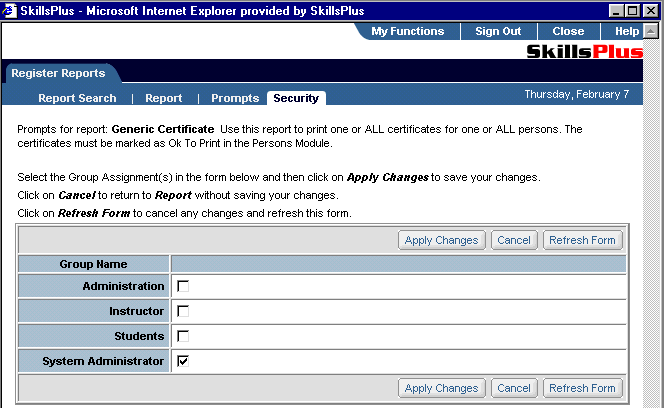Screen dimensions: 664x408
Task: Open the Help menu item
Action: point(627,31)
